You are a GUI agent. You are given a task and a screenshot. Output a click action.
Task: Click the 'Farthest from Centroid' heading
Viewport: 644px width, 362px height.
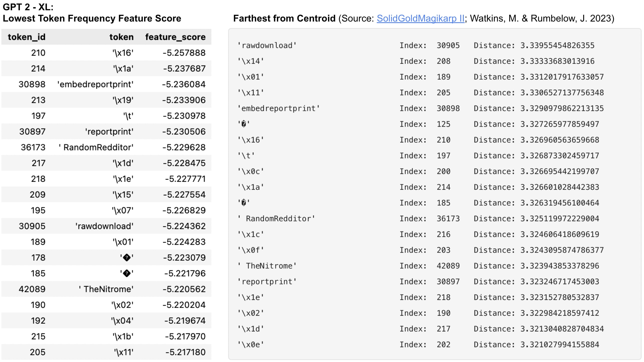click(284, 19)
